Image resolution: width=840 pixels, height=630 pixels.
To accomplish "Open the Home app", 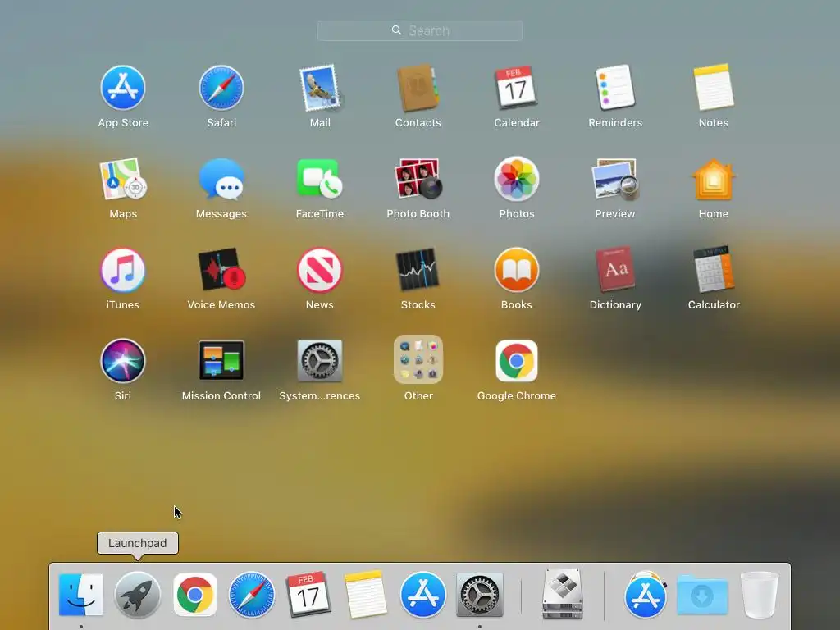I will click(714, 179).
